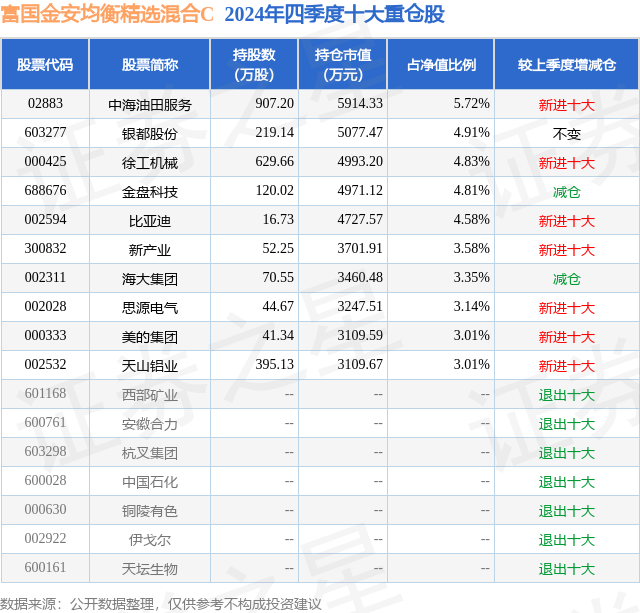The image size is (640, 613).
Task: Click stock code 300832
Action: point(45,248)
